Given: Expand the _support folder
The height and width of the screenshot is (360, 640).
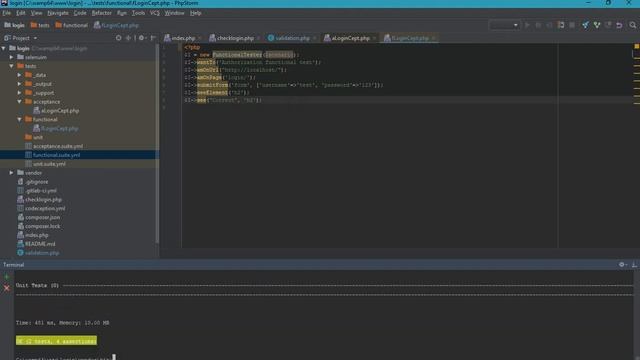Looking at the screenshot, I should pyautogui.click(x=19, y=93).
